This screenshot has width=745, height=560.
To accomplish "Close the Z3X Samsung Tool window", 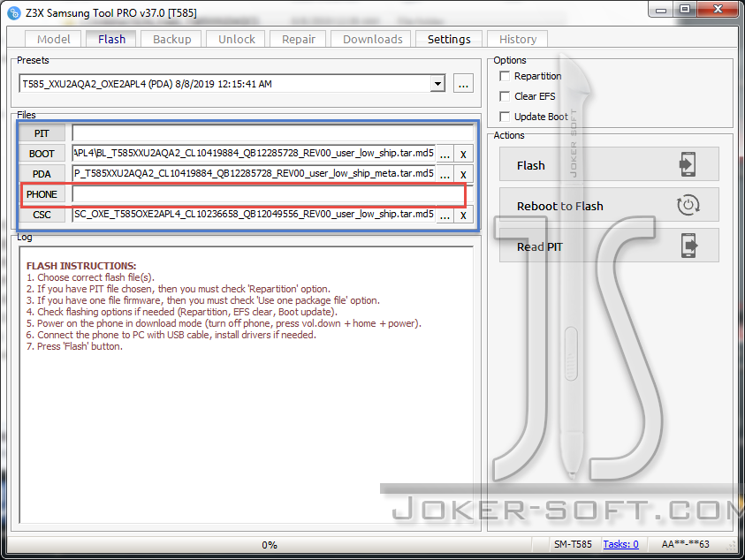I will (718, 10).
